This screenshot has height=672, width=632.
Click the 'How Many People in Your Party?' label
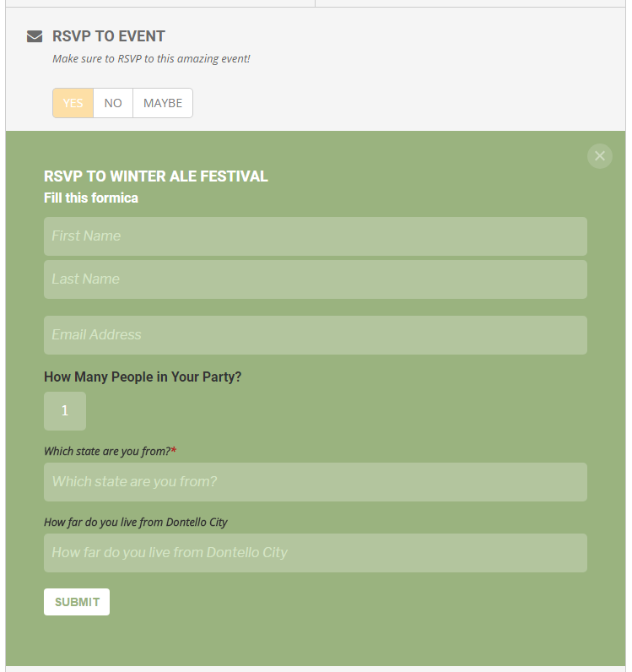click(x=143, y=377)
